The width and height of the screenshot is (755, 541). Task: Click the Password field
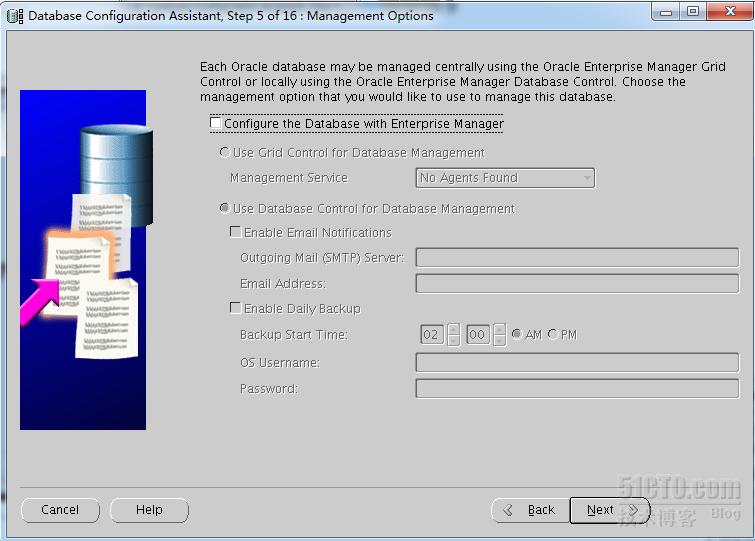[x=577, y=388]
